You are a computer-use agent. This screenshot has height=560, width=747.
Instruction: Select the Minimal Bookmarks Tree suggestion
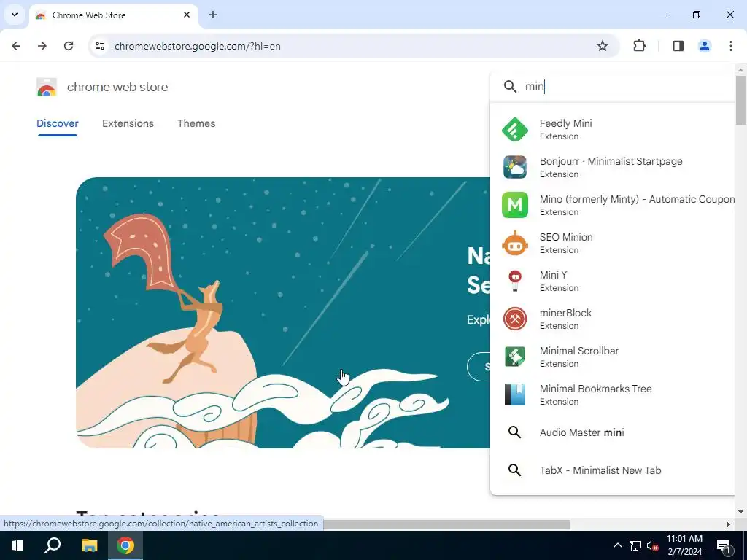pyautogui.click(x=613, y=394)
